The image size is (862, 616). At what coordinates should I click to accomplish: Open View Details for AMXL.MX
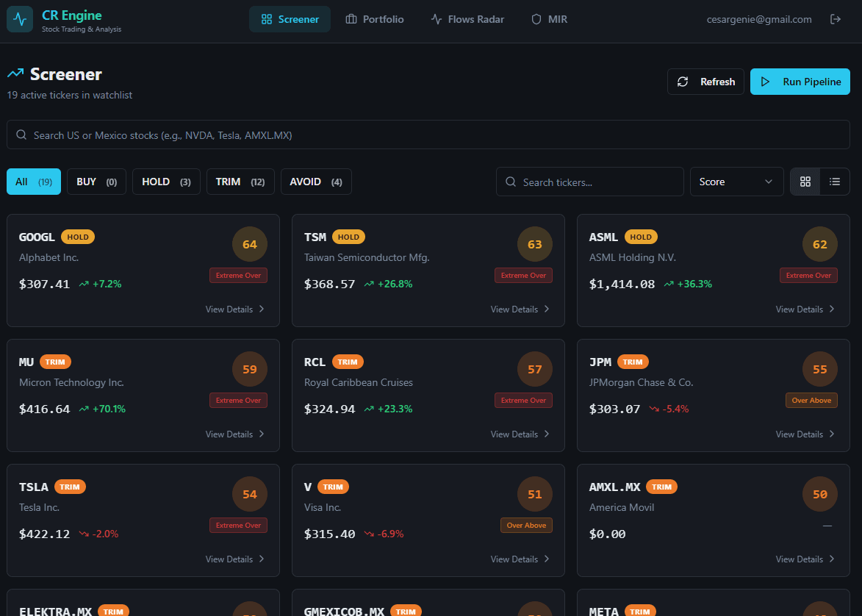(805, 559)
